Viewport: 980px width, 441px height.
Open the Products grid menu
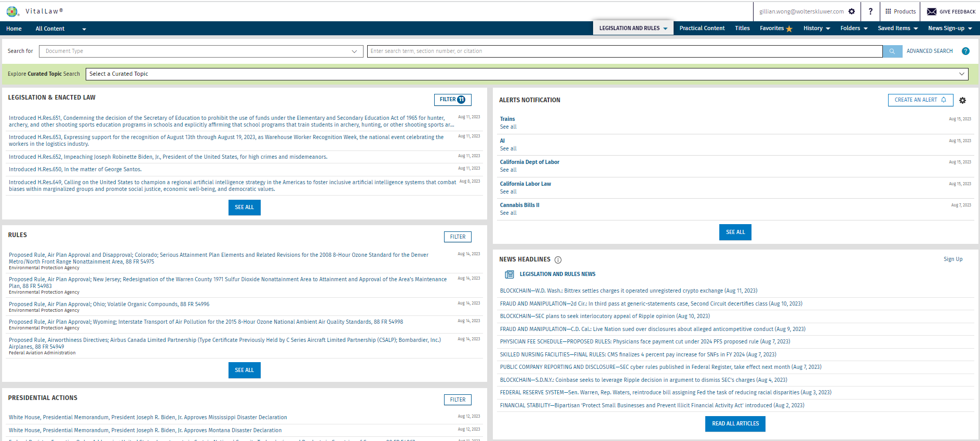point(900,11)
